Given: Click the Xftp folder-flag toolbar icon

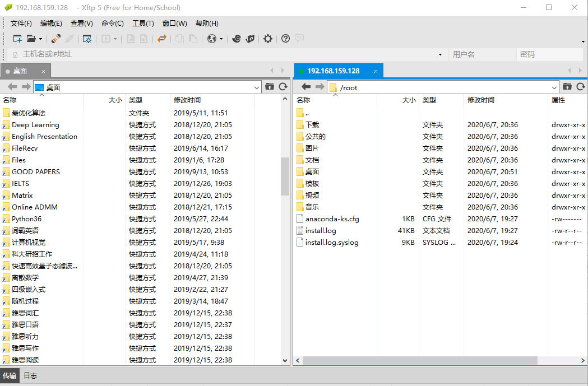Looking at the screenshot, I should coord(250,39).
